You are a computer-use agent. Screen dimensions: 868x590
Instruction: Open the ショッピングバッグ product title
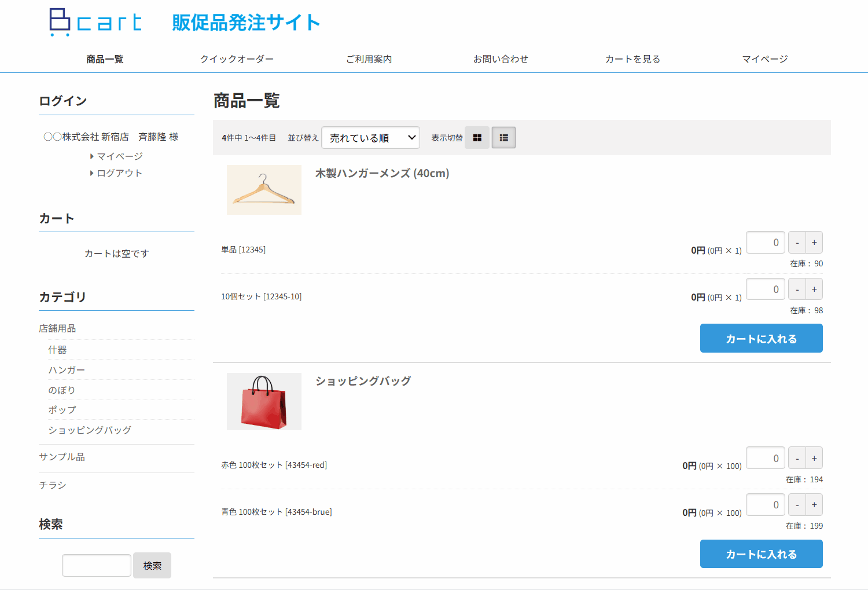pyautogui.click(x=363, y=381)
